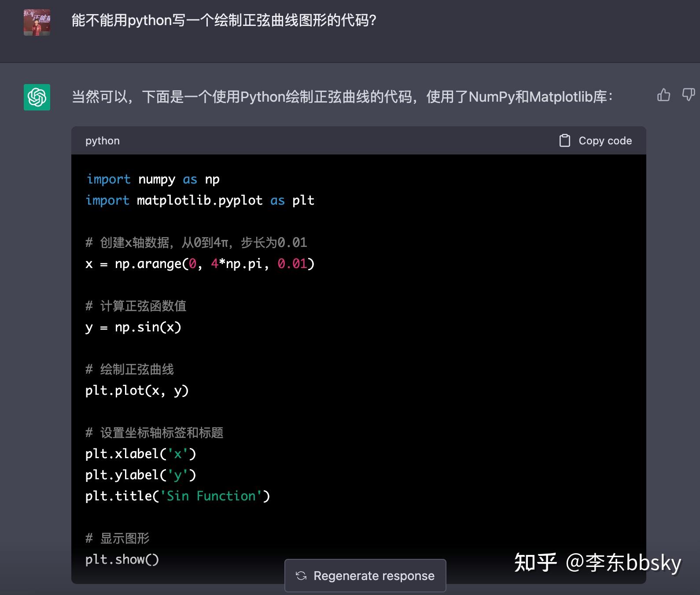Image resolution: width=700 pixels, height=595 pixels.
Task: Click the 'python' language label
Action: 103,141
